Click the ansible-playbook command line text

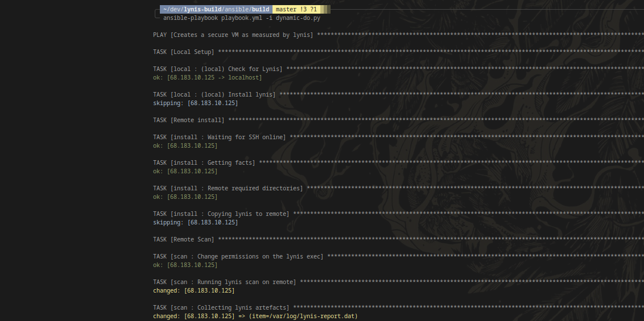tap(241, 18)
